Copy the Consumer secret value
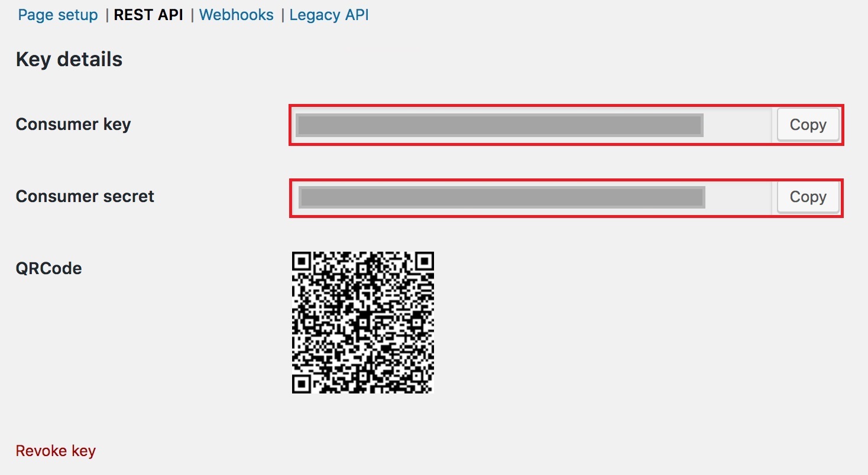 [x=808, y=197]
